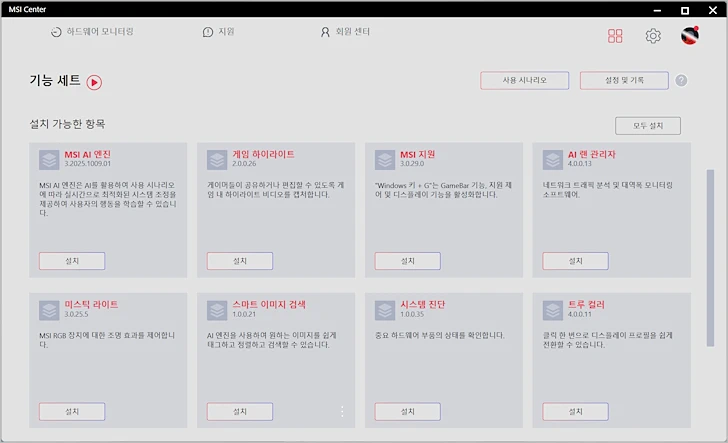728x443 pixels.
Task: Install 시스템 진단
Action: (408, 411)
